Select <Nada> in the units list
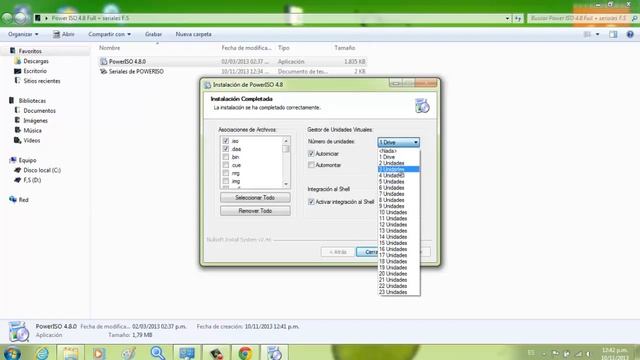This screenshot has height=360, width=640. (399, 151)
